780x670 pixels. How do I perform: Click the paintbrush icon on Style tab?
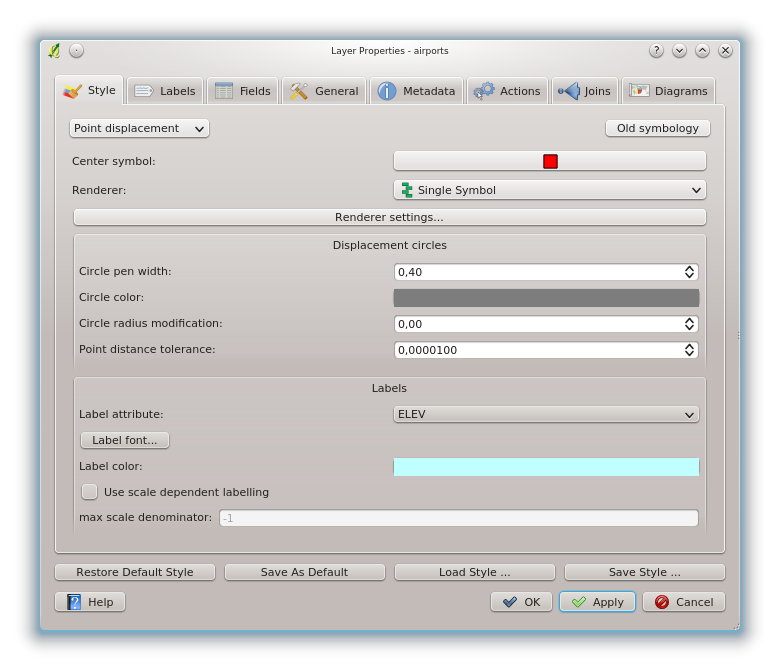click(x=73, y=91)
